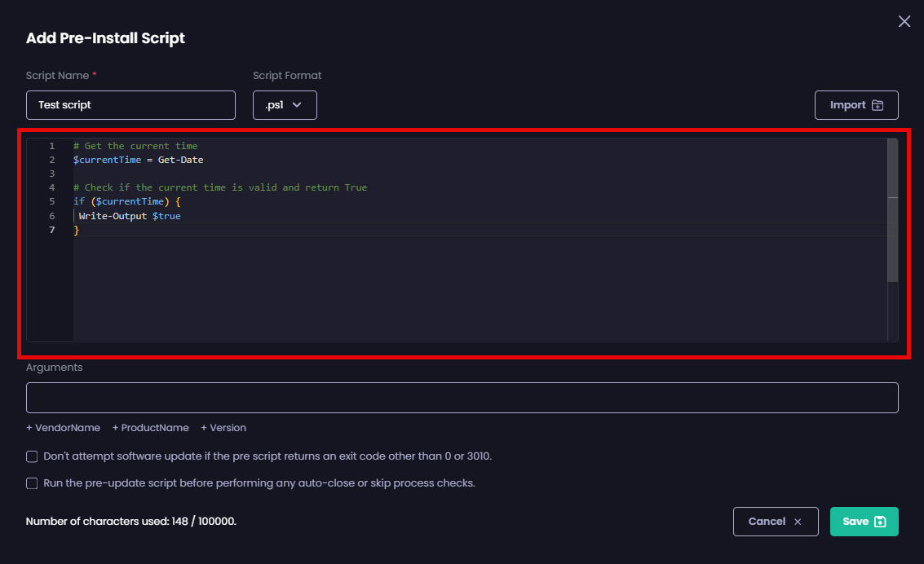
Task: Focus the empty Arguments input field
Action: click(x=462, y=398)
